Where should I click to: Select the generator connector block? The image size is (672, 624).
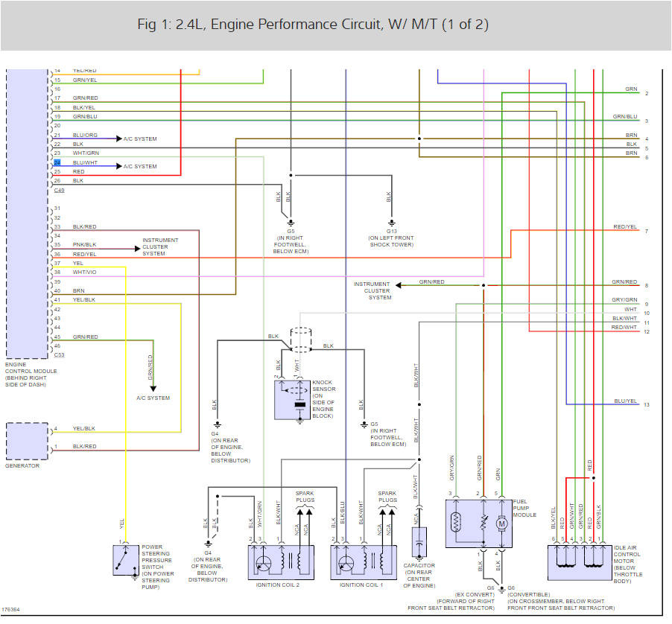[27, 441]
